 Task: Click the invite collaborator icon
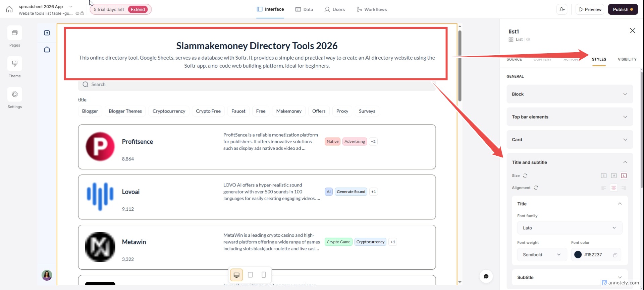tap(562, 9)
